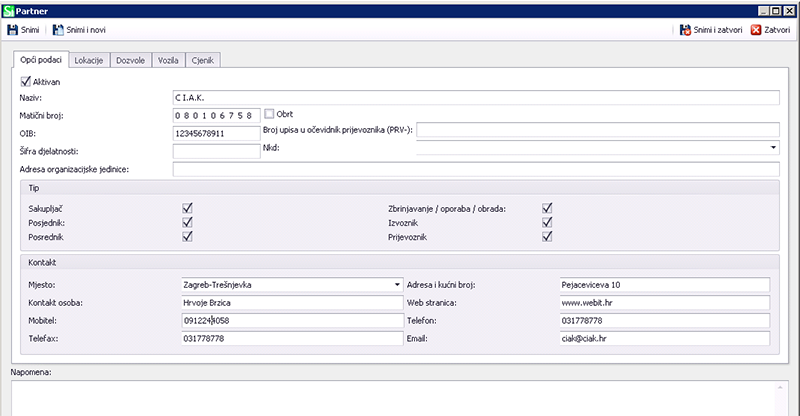Maximize the Partner window

coord(776,11)
